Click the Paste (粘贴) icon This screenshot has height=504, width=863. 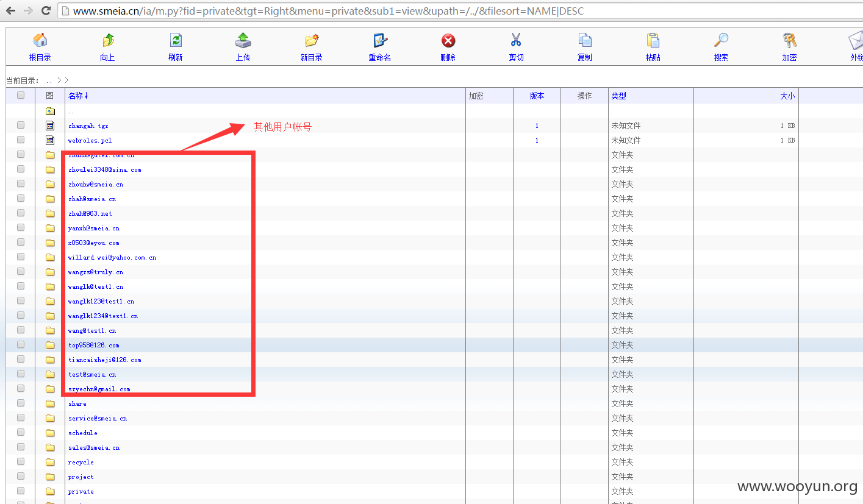[x=653, y=40]
